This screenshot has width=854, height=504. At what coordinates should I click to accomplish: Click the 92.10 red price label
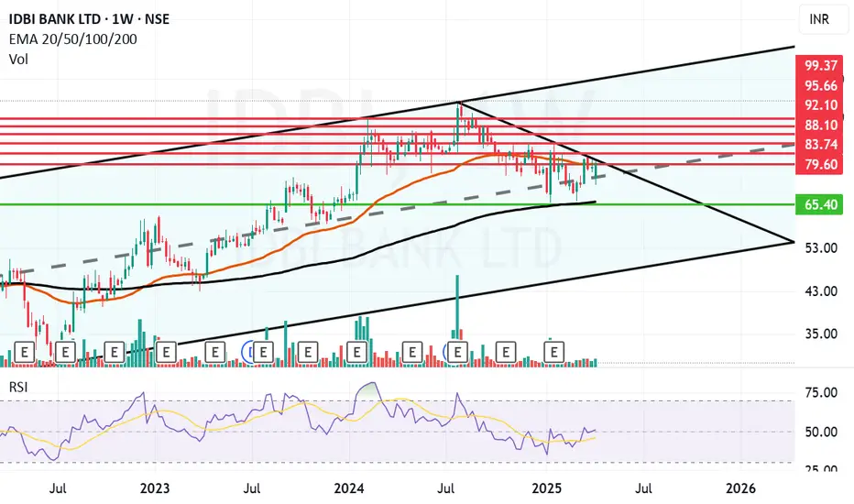click(821, 105)
